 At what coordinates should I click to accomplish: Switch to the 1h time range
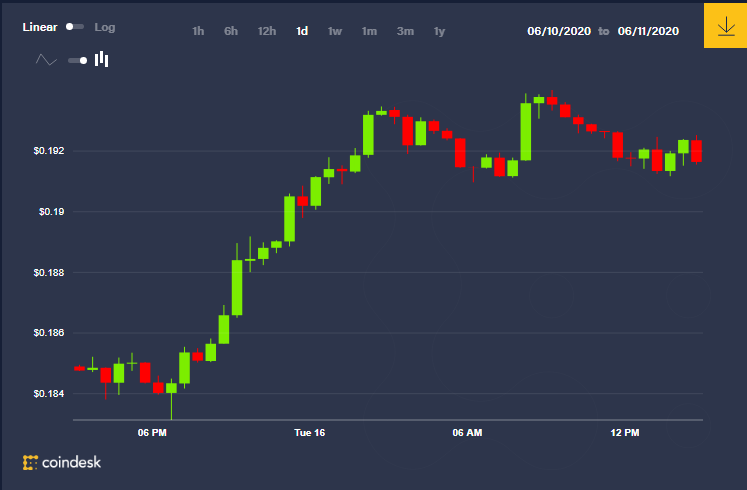tap(198, 31)
